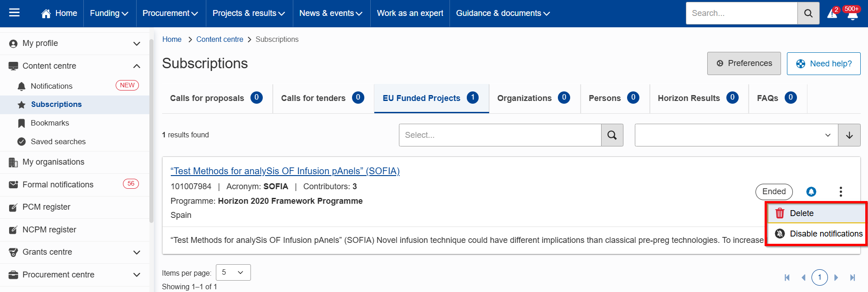
Task: Toggle the SOFIA notification bell
Action: (811, 192)
